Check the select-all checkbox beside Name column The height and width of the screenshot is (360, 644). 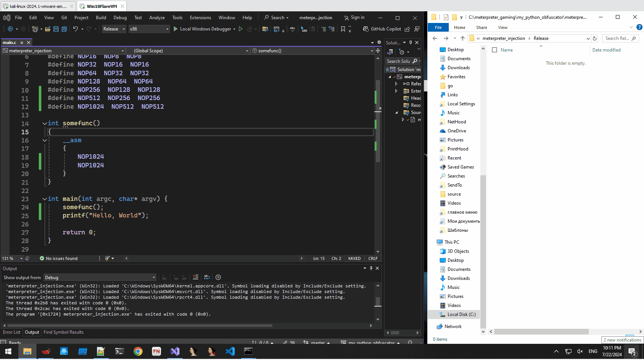click(495, 50)
